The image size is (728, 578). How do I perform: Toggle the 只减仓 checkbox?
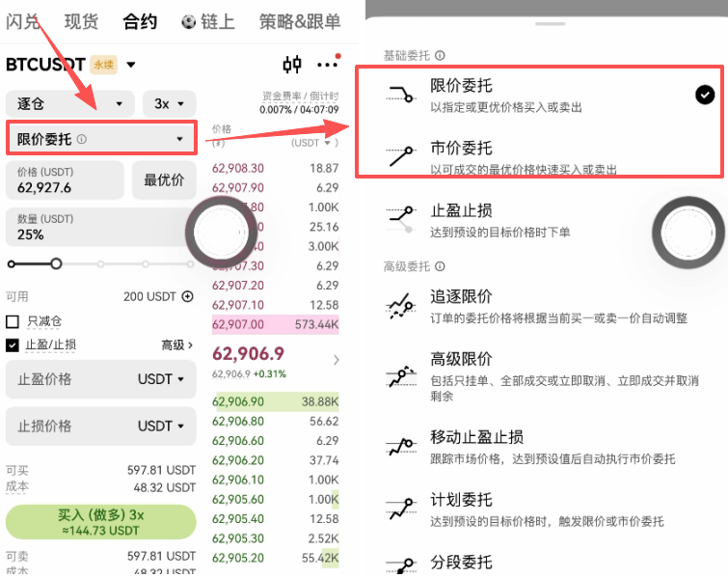13,321
